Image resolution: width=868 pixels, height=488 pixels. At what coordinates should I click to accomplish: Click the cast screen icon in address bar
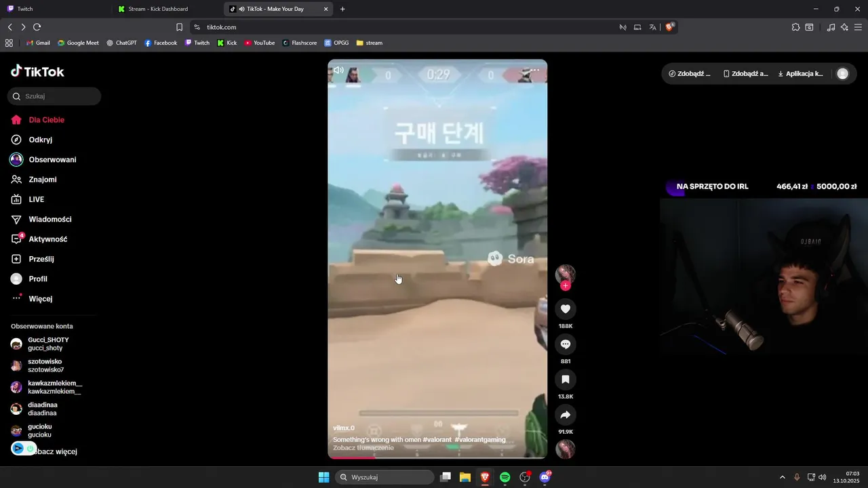[637, 27]
